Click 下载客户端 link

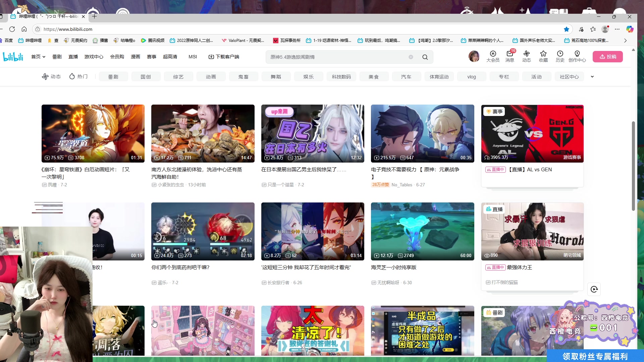tap(224, 57)
